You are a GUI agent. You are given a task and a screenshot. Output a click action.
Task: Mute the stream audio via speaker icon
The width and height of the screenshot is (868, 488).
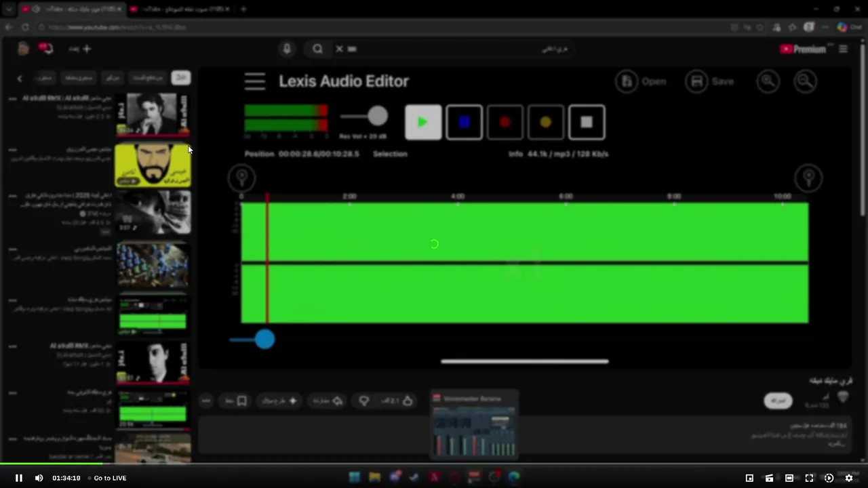pos(39,478)
